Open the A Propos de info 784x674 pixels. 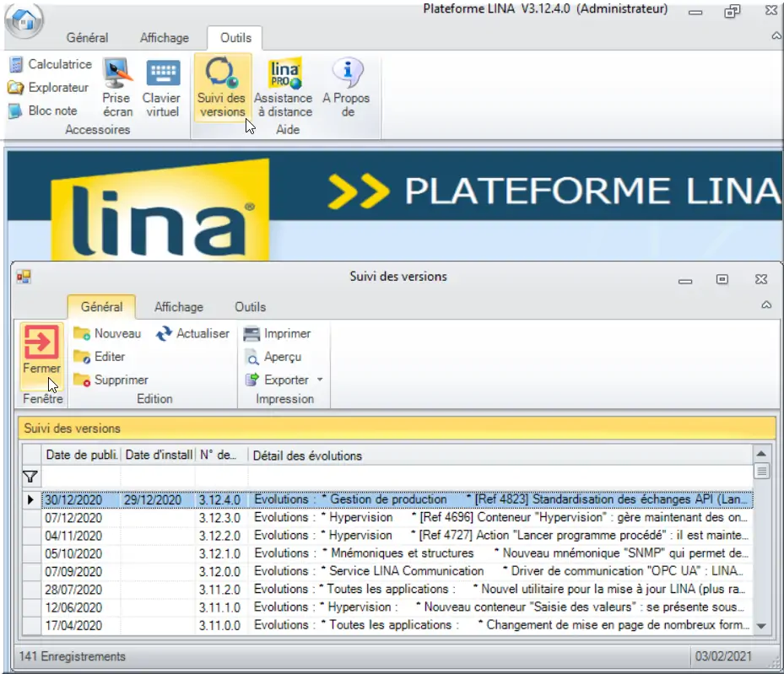pyautogui.click(x=347, y=88)
